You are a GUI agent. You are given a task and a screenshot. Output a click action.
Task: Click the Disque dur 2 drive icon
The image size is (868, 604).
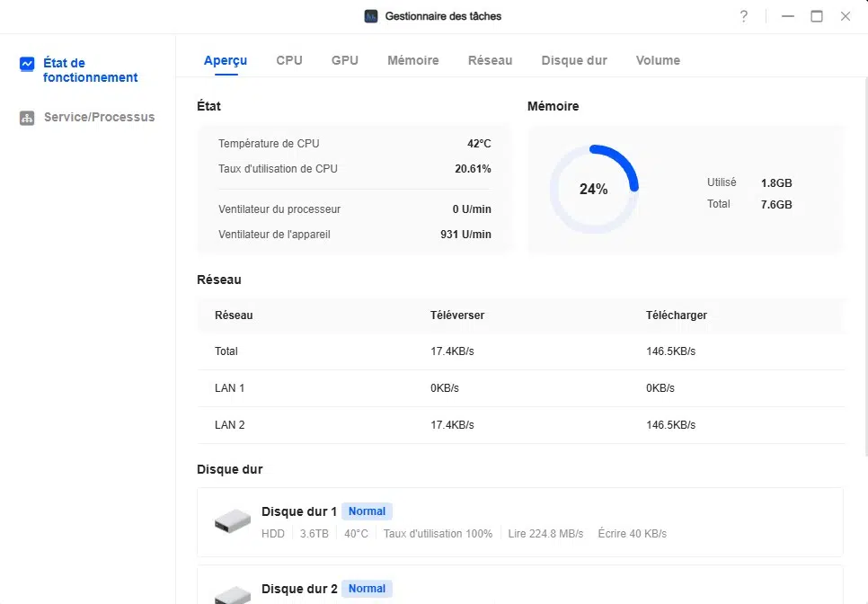233,594
